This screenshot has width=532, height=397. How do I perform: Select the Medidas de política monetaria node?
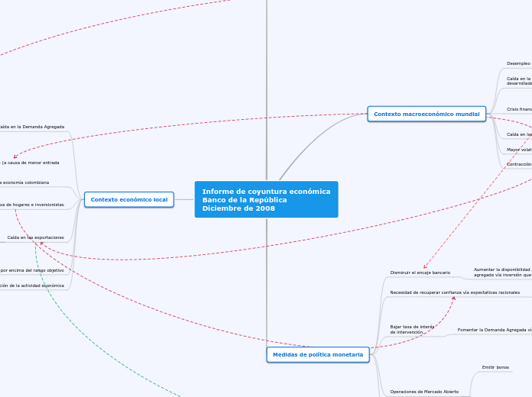click(x=318, y=354)
